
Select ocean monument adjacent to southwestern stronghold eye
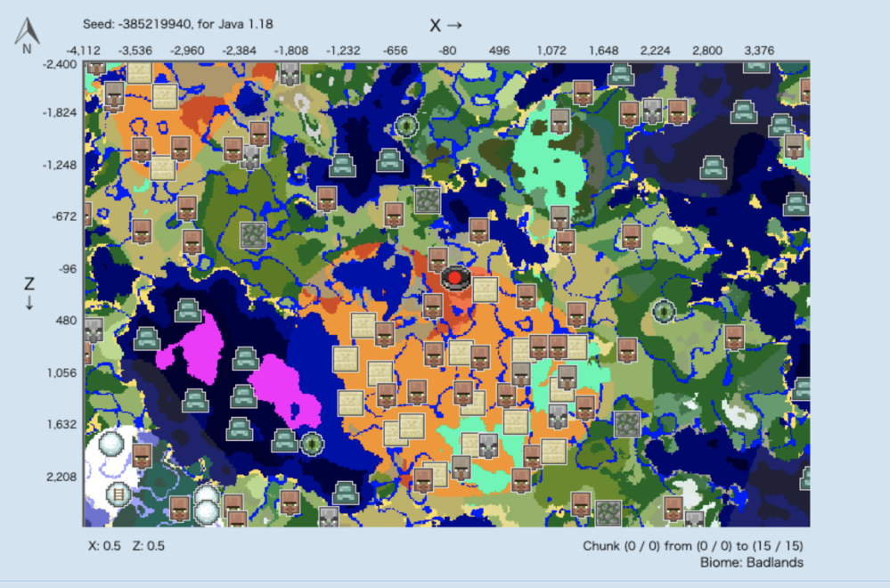(284, 440)
